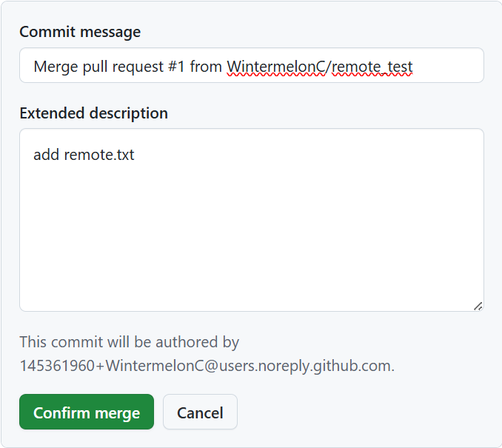Place cursor on "remote.txt" in description
The image size is (502, 448).
pyautogui.click(x=99, y=155)
